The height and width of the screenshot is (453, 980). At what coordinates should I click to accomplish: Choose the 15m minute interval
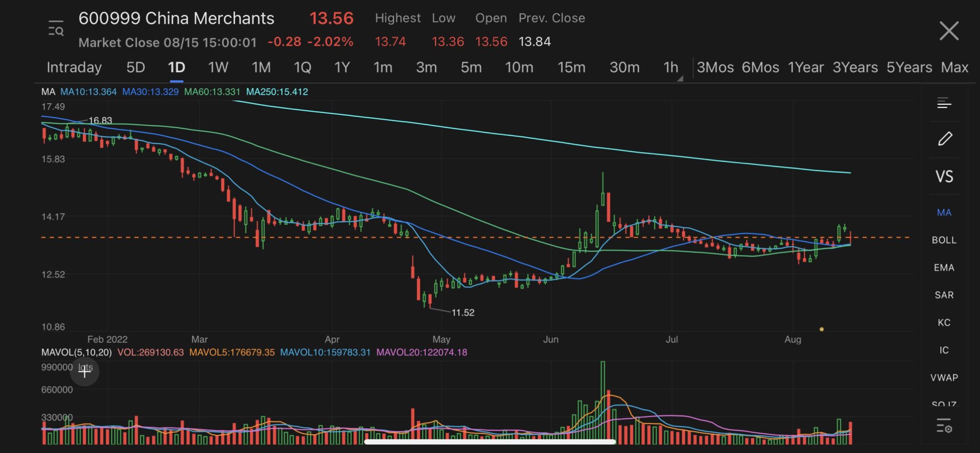pyautogui.click(x=571, y=67)
